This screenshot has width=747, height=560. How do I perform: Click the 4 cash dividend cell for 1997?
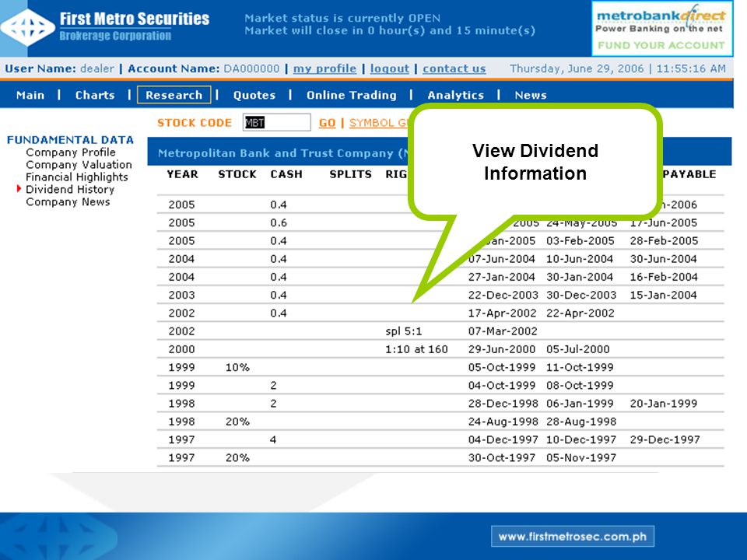[x=273, y=440]
